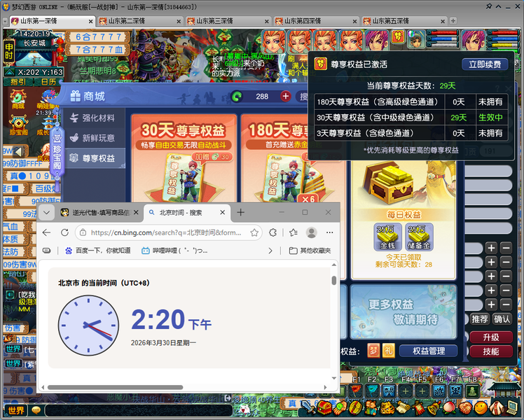524x420 pixels.
Task: Open browser favorites list icon
Action: [x=294, y=232]
